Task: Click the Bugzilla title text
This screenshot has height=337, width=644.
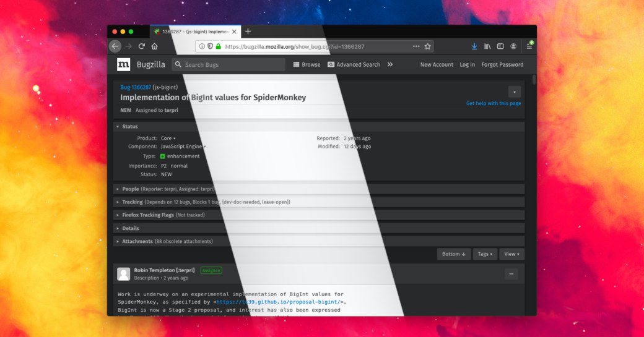Action: click(150, 64)
